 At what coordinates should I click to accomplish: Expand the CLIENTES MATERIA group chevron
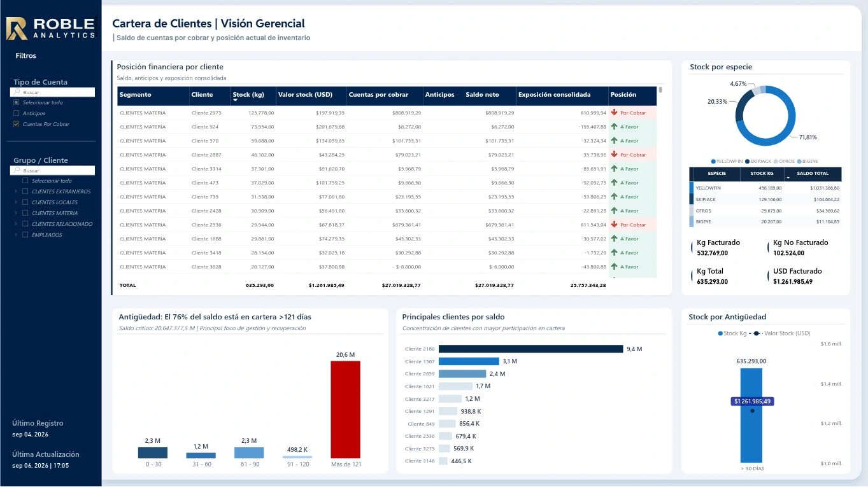[x=15, y=213]
